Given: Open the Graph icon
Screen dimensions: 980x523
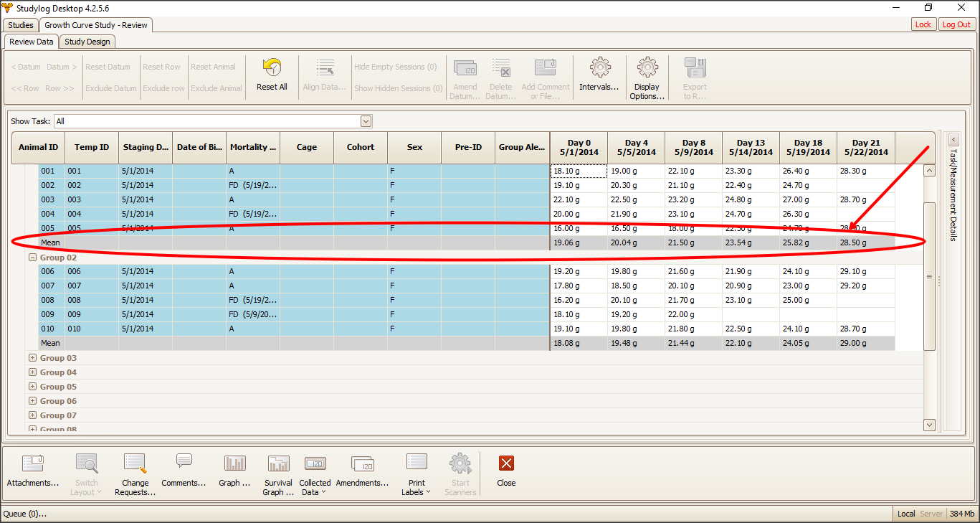Looking at the screenshot, I should (234, 463).
